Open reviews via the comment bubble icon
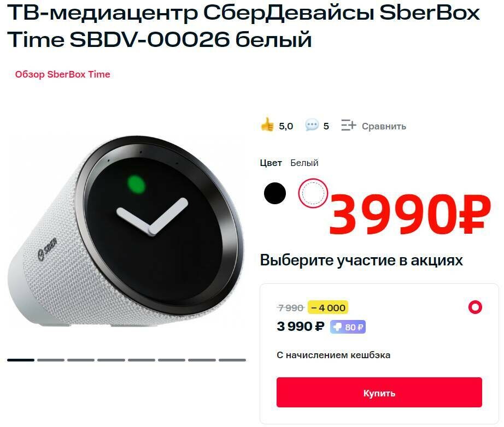504x427 pixels. [x=312, y=125]
